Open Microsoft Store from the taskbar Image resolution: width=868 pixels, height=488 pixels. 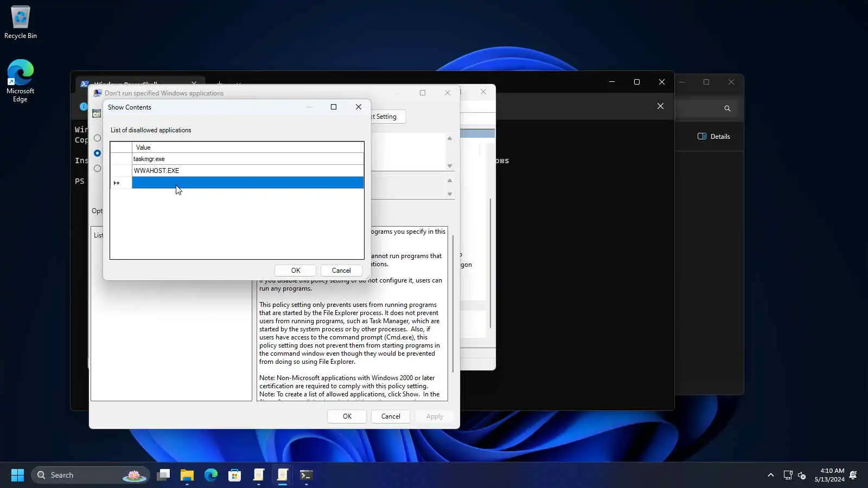tap(235, 475)
